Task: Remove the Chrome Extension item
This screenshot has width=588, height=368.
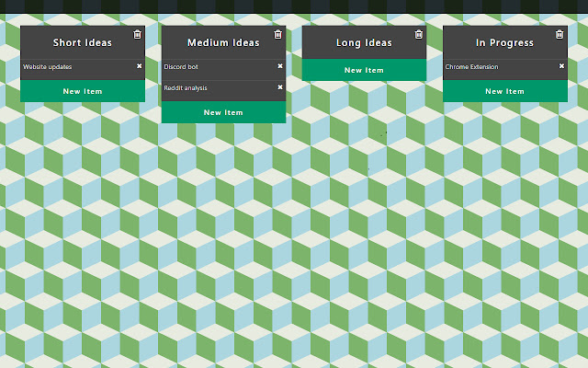Action: [x=561, y=66]
